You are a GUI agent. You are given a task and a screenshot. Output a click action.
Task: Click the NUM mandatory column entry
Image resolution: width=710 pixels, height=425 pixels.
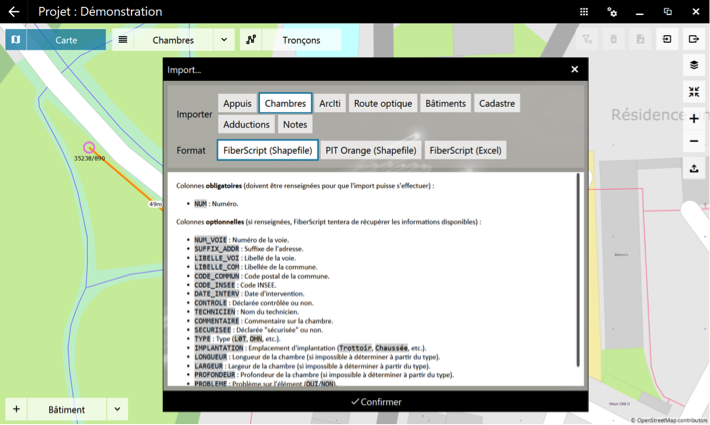(x=216, y=204)
